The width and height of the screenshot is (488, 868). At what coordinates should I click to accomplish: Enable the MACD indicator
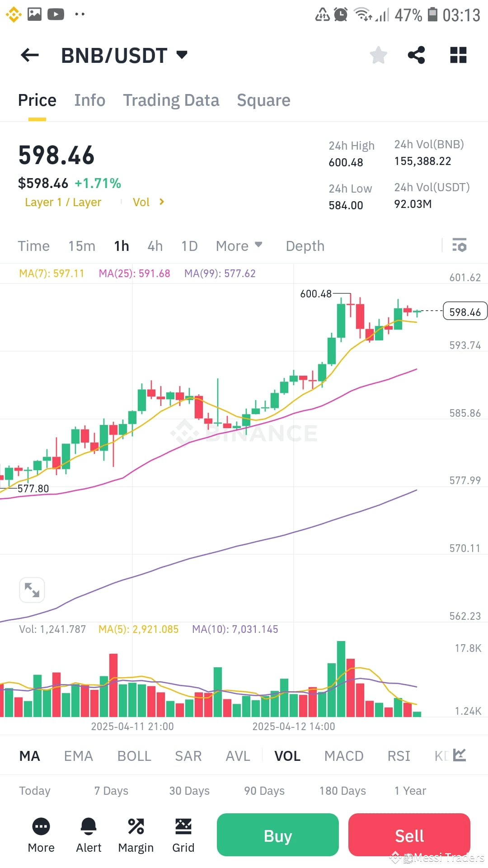click(x=343, y=755)
